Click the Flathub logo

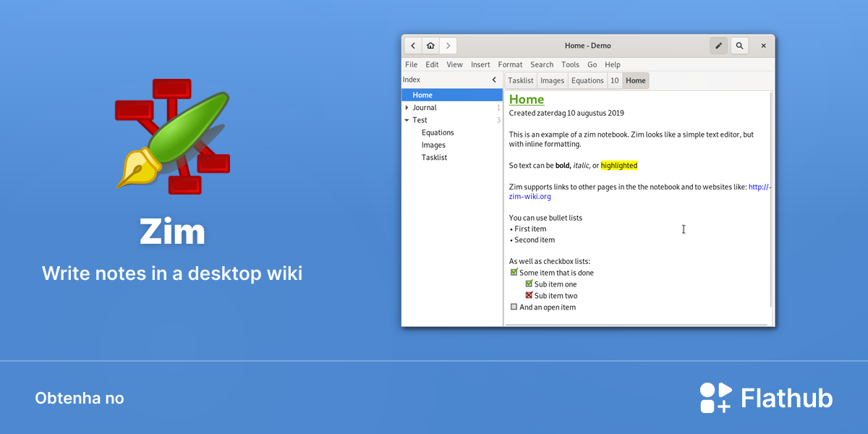click(x=766, y=398)
